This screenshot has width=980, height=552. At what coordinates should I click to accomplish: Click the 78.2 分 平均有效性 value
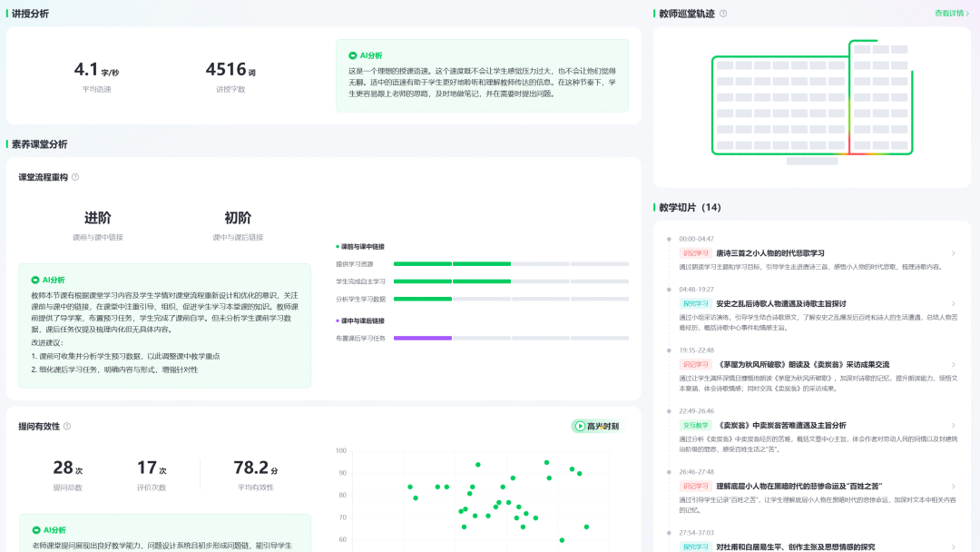click(x=255, y=468)
